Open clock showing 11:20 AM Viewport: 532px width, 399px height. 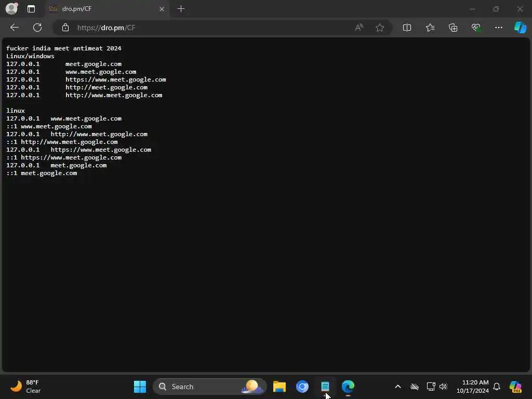pos(473,387)
